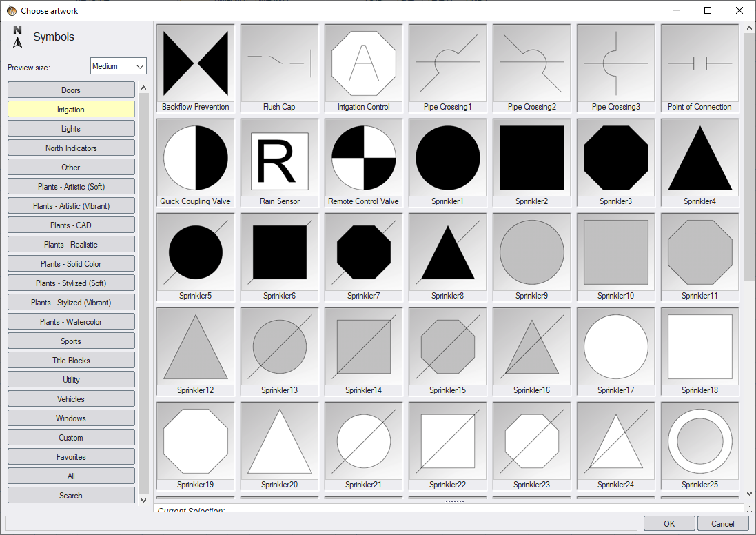The image size is (756, 535).
Task: Choose the Sprinkler20 white triangle symbol
Action: coord(279,447)
